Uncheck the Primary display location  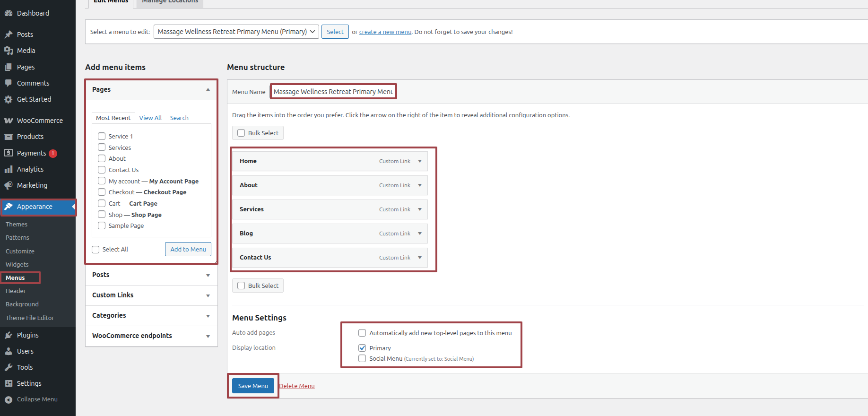coord(362,348)
